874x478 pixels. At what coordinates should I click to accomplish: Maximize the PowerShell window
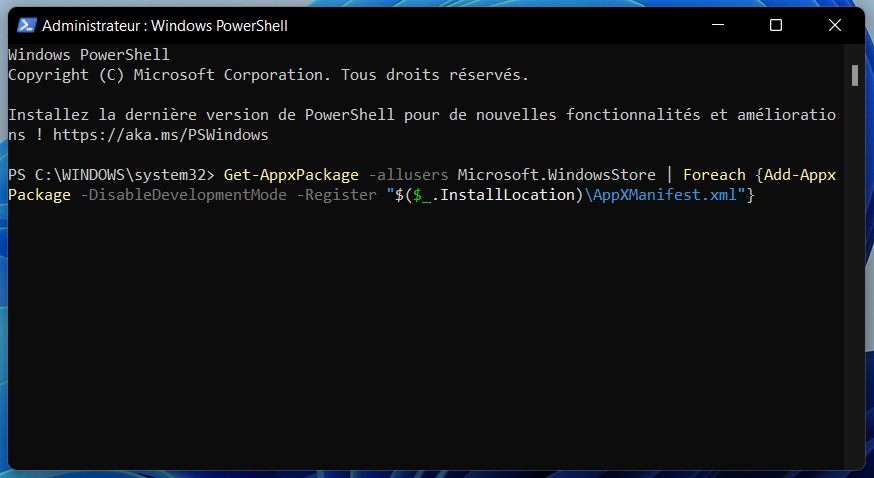[776, 25]
